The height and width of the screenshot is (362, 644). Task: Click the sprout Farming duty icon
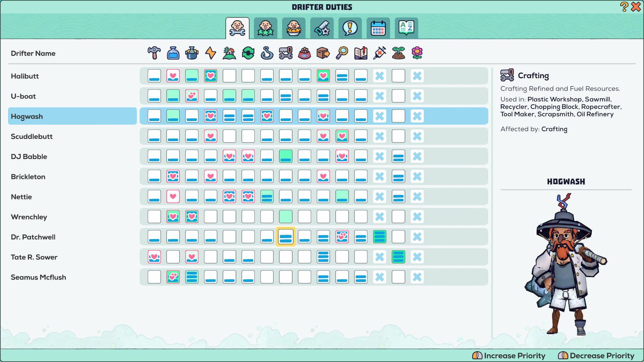click(398, 53)
